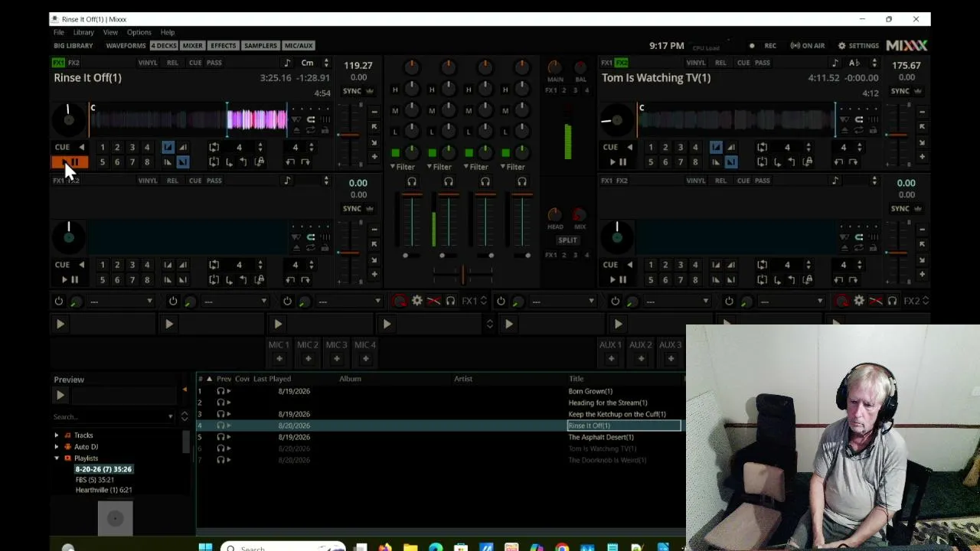Click the SPLIT headphone button
Screen dimensions: 980x551
(x=567, y=240)
